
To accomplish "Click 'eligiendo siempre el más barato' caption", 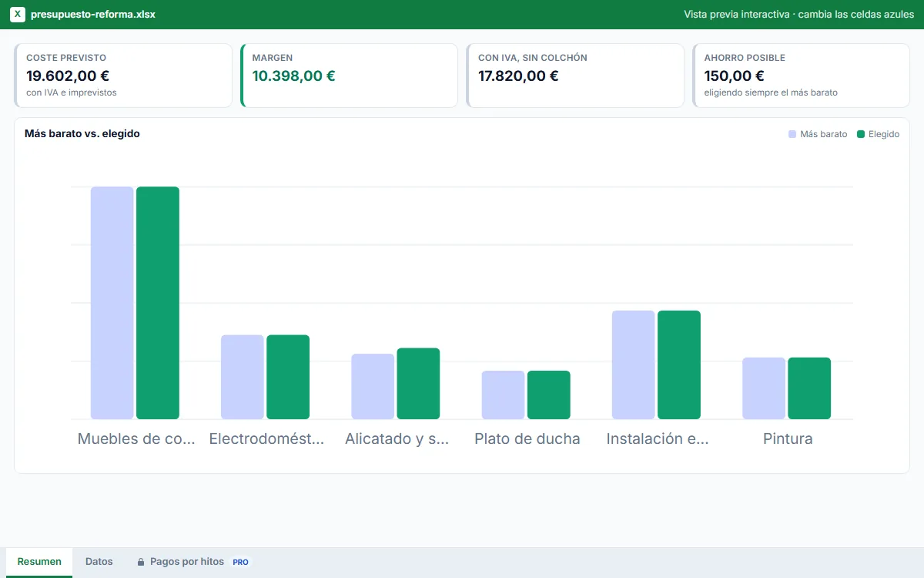I will pyautogui.click(x=771, y=92).
